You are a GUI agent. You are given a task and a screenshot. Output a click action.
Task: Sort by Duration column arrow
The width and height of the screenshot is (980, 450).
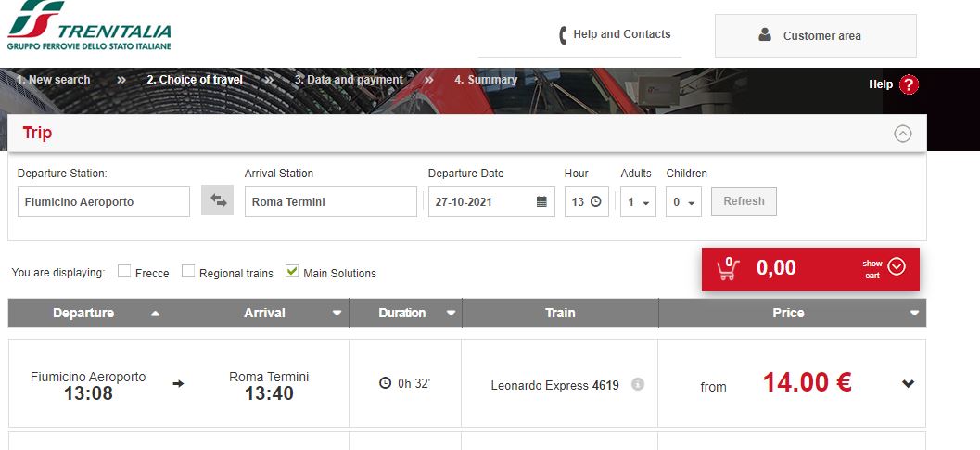point(451,314)
